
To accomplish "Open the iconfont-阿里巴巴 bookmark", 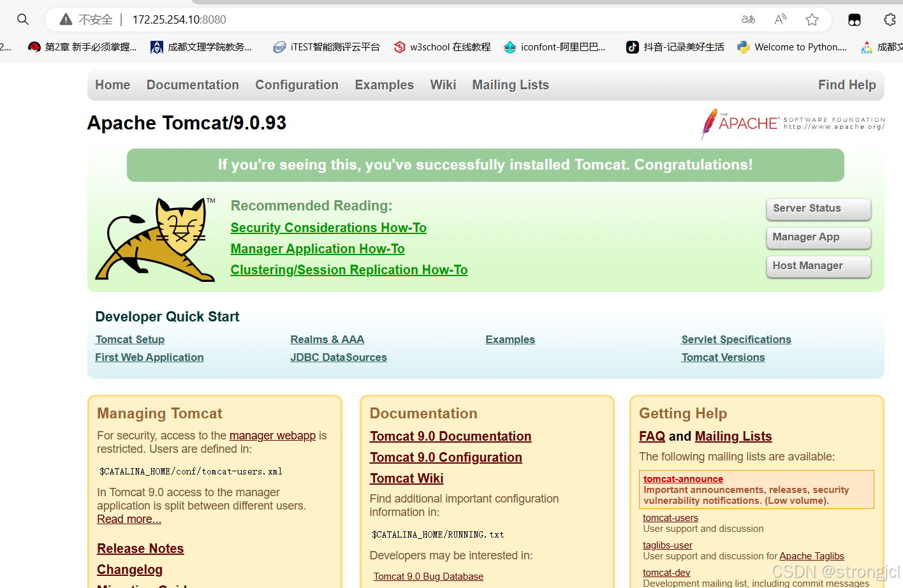I will click(555, 47).
